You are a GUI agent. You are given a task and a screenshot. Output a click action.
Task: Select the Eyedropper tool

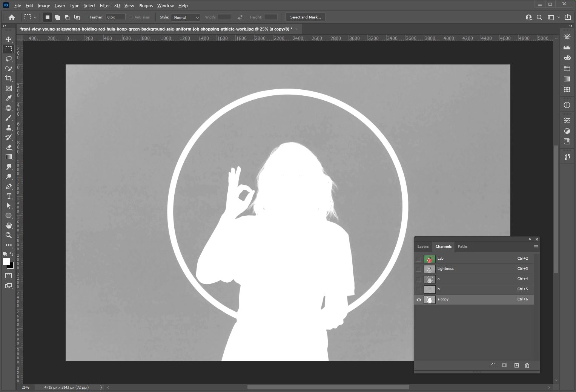9,98
